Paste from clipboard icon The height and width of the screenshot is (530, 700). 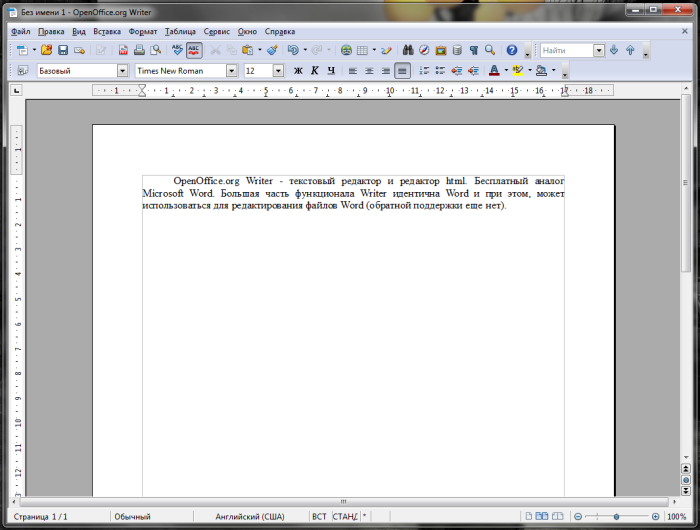[247, 50]
